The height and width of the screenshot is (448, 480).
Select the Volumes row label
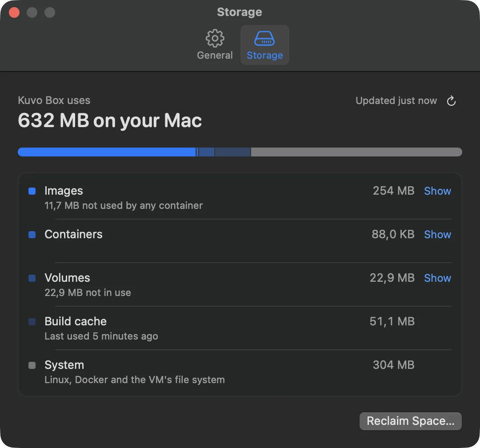tap(68, 278)
